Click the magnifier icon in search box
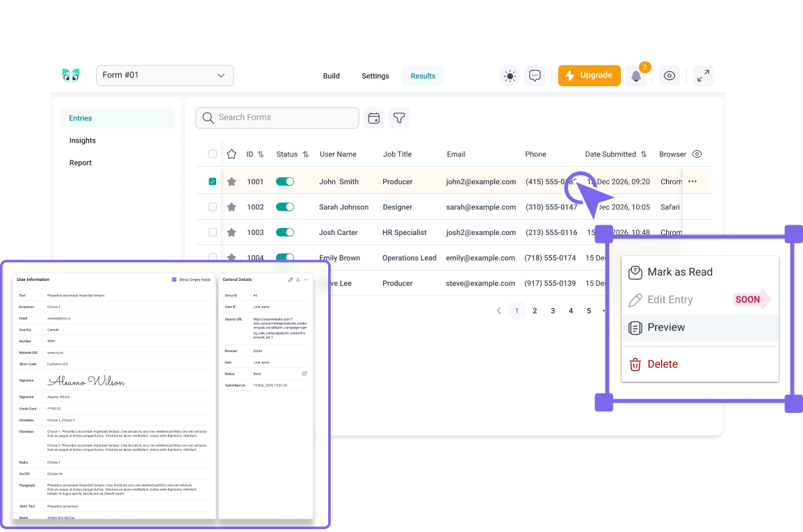The width and height of the screenshot is (803, 532). 208,118
